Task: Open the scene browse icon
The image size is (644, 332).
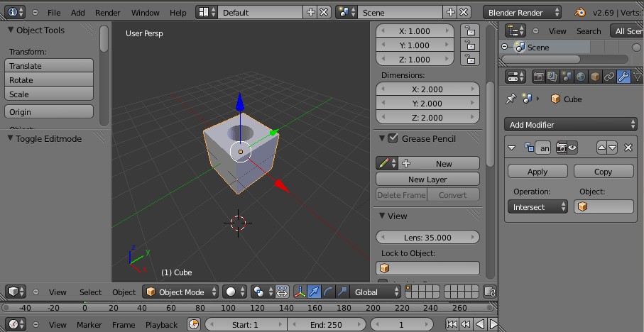Action: tap(346, 12)
